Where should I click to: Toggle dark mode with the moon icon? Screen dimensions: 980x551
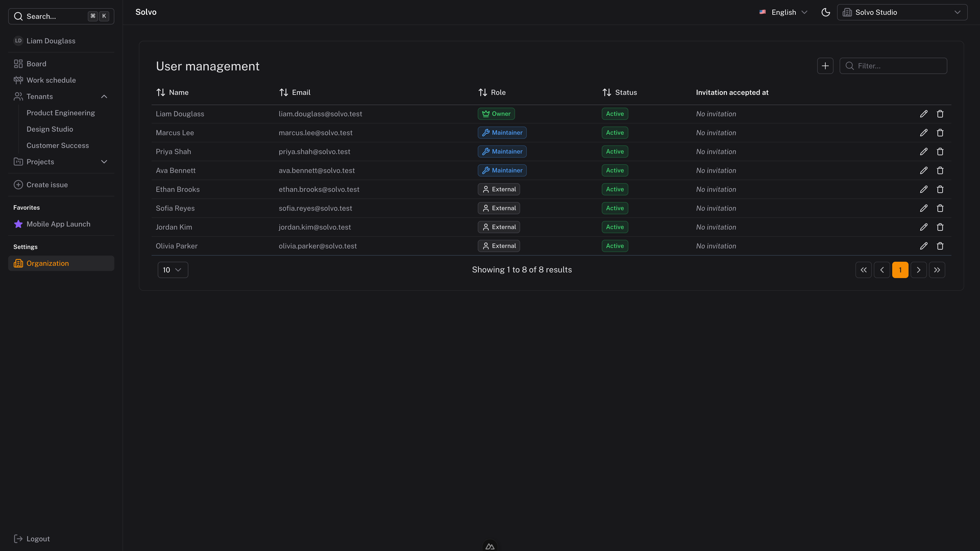pos(825,12)
